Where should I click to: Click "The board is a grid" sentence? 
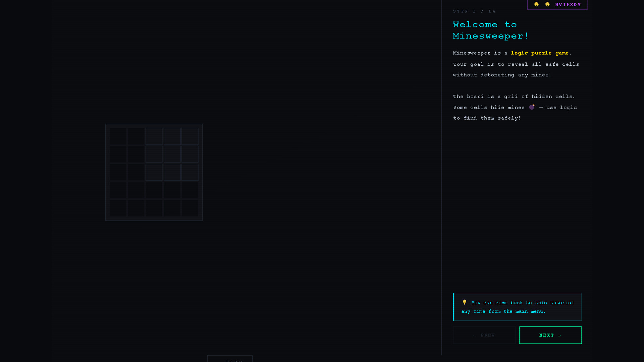pyautogui.click(x=514, y=97)
